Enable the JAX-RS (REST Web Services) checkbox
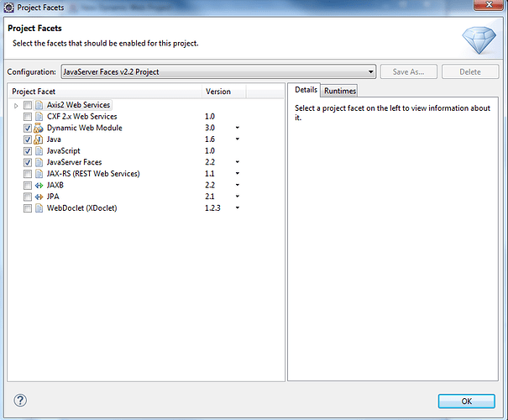The image size is (508, 420). click(x=28, y=174)
